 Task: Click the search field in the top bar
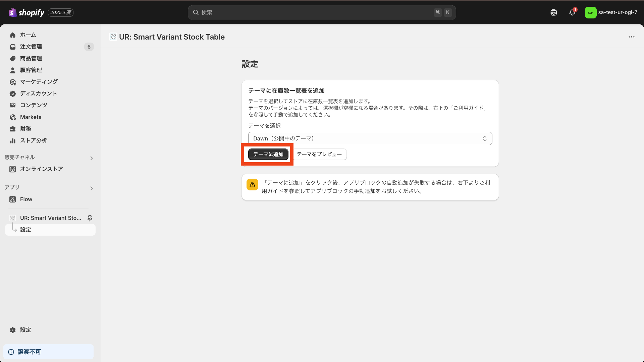click(322, 12)
